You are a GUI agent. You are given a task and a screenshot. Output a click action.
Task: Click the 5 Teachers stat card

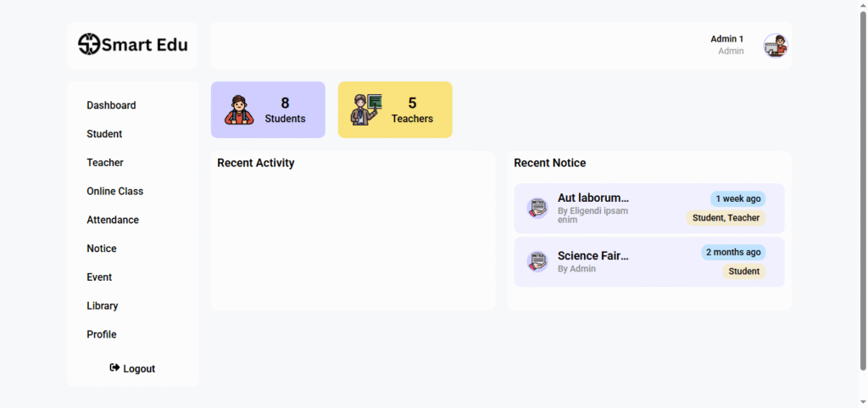point(395,109)
